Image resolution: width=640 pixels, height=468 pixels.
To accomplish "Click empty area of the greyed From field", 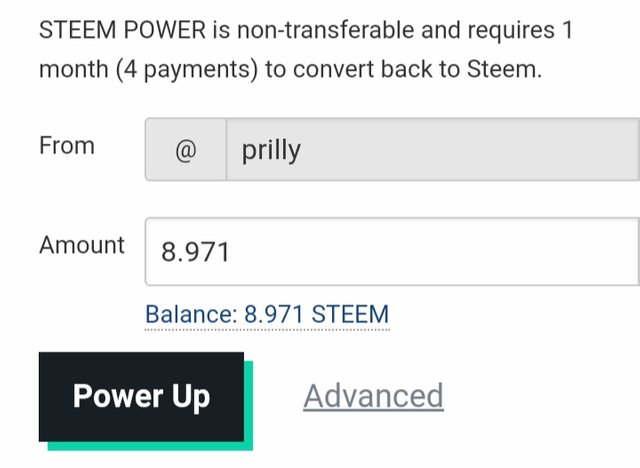I will (469, 149).
